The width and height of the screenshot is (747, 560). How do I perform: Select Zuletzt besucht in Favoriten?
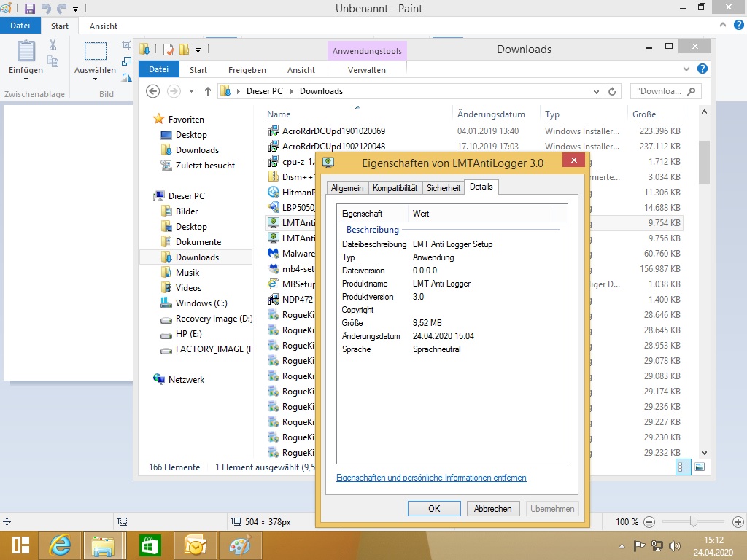click(x=205, y=166)
